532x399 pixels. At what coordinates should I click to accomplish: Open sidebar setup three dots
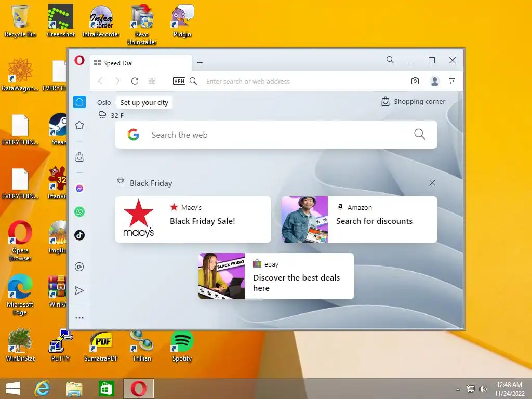(79, 318)
